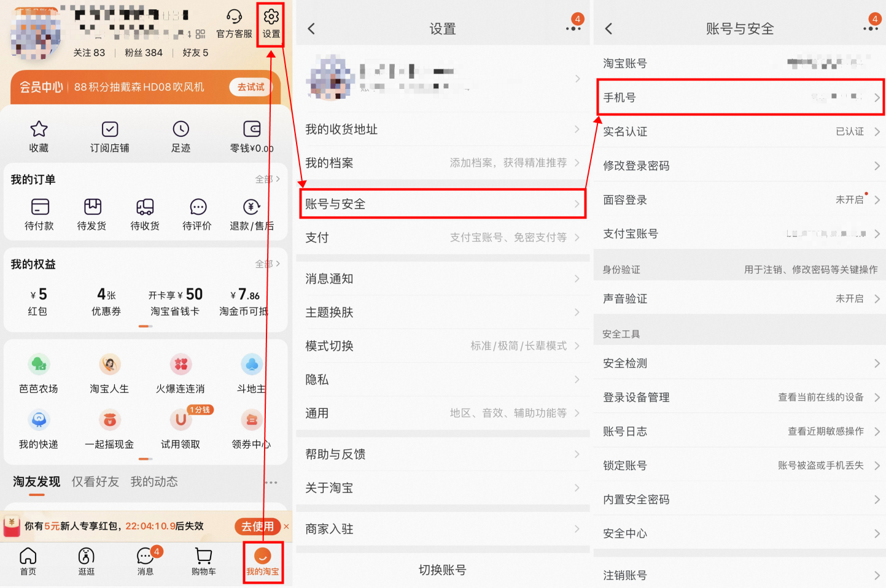Switch to 淘友发现 tab

(x=37, y=482)
